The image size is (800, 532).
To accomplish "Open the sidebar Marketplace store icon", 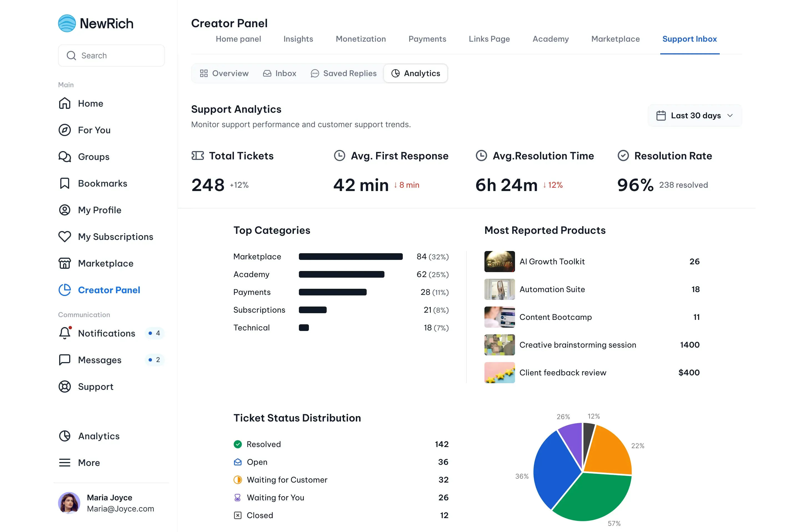I will tap(64, 263).
